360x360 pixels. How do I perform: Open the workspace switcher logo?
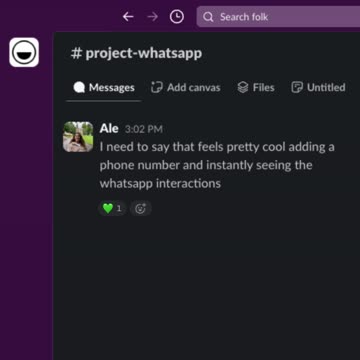24,52
